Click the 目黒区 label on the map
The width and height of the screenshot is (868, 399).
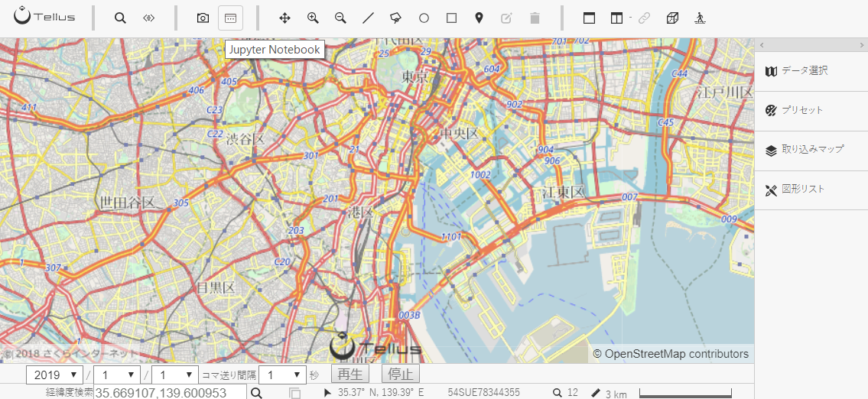pos(216,287)
